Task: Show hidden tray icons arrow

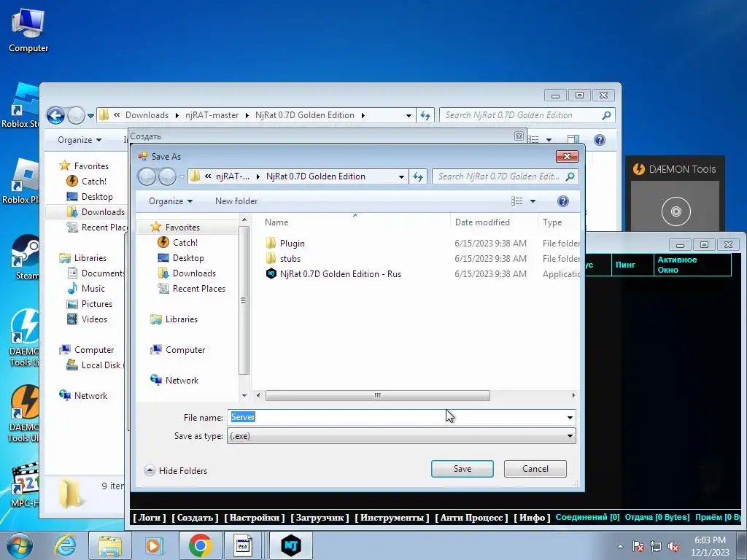Action: 620,547
